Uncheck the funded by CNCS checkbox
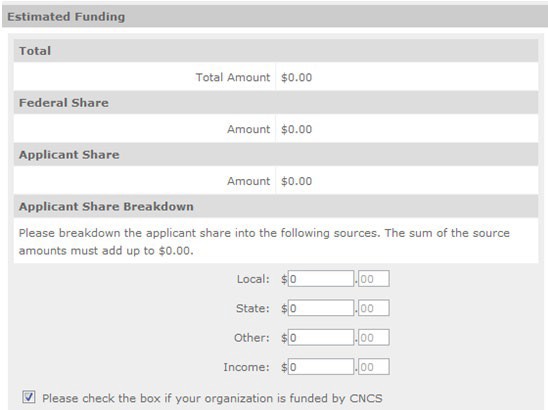 pos(29,397)
